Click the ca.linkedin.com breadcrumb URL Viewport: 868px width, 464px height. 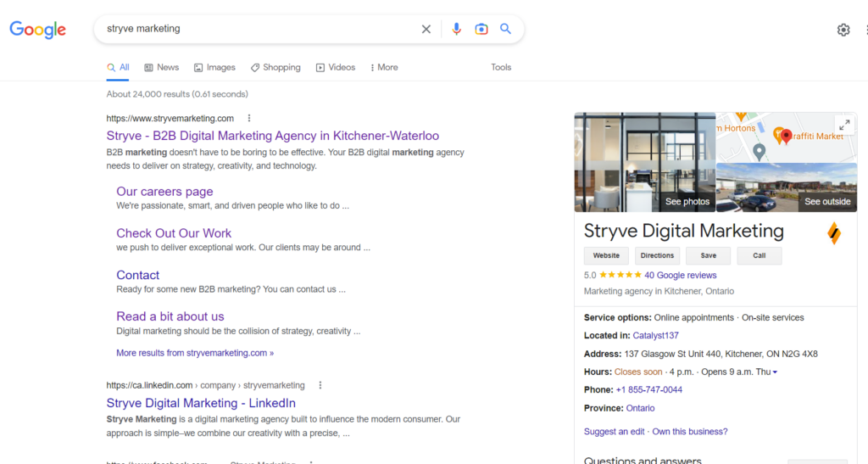click(205, 385)
